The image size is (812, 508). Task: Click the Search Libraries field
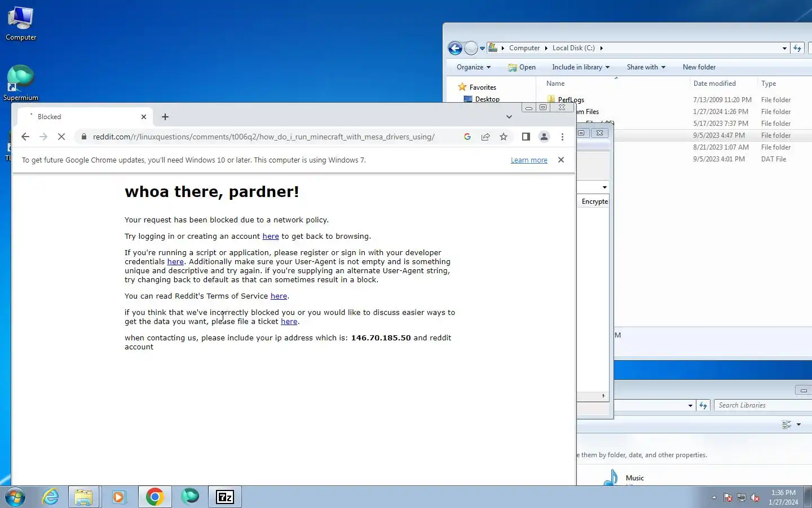(763, 405)
